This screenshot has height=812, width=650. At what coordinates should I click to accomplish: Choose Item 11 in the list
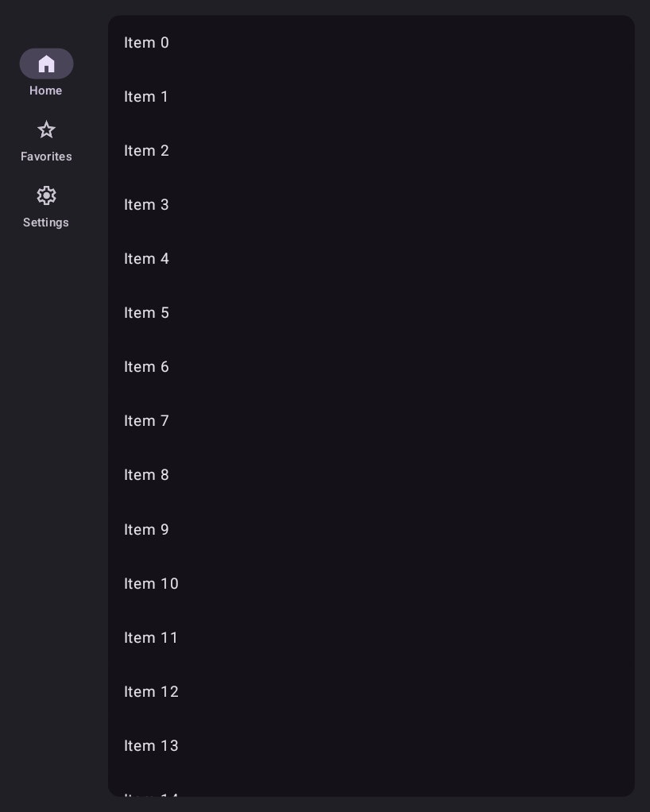tap(151, 638)
